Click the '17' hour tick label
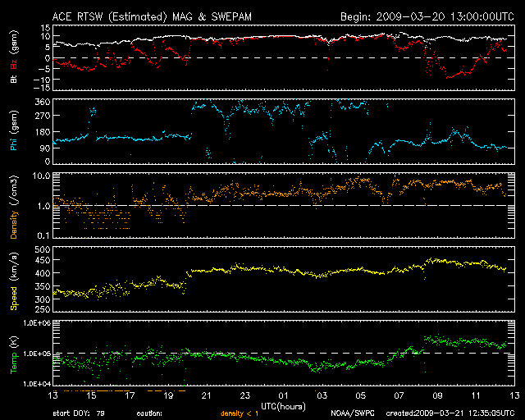 pos(130,396)
